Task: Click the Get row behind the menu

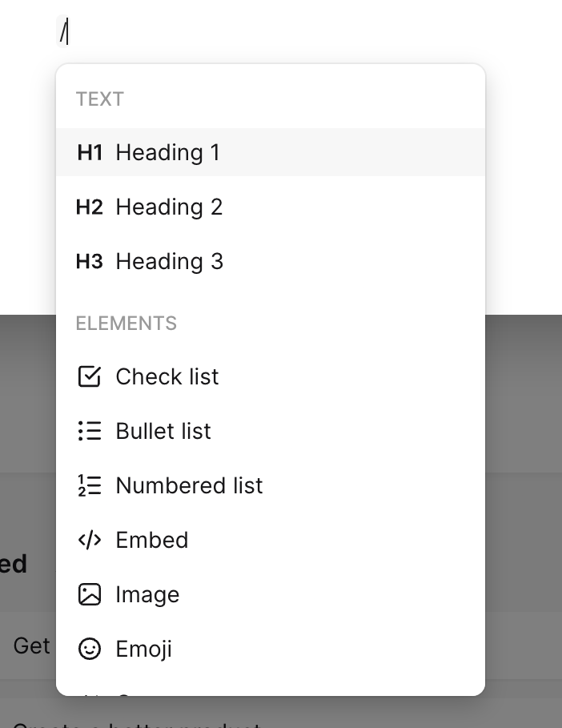Action: coord(30,646)
